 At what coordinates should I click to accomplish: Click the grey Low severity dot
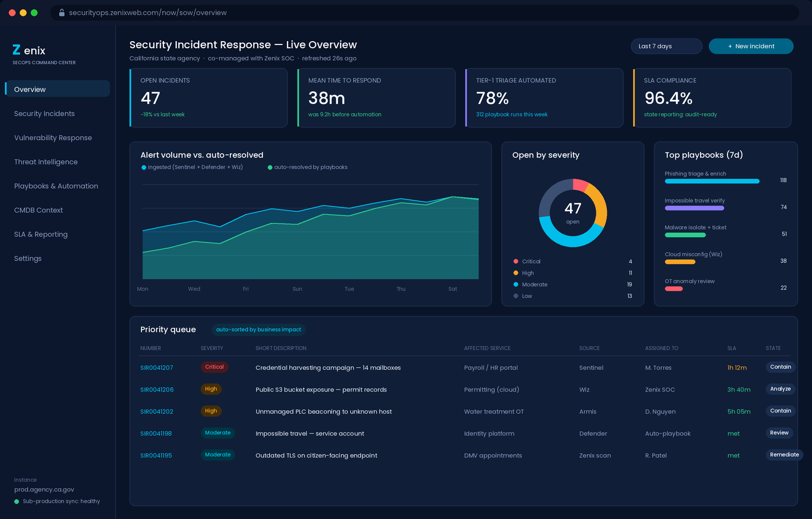pos(516,296)
